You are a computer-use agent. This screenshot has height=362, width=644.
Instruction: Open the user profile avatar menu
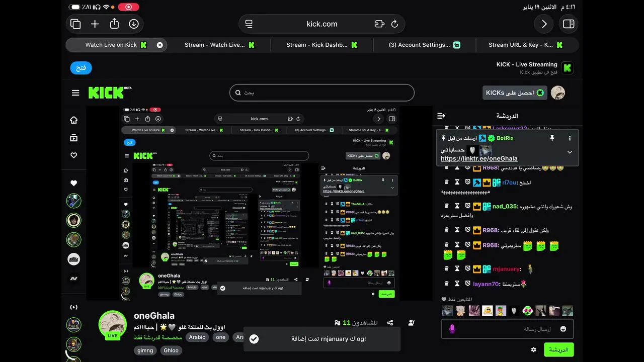pyautogui.click(x=558, y=93)
